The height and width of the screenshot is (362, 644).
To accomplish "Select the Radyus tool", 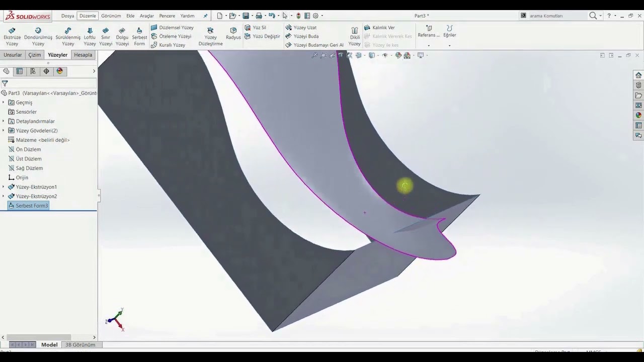I will pyautogui.click(x=233, y=34).
